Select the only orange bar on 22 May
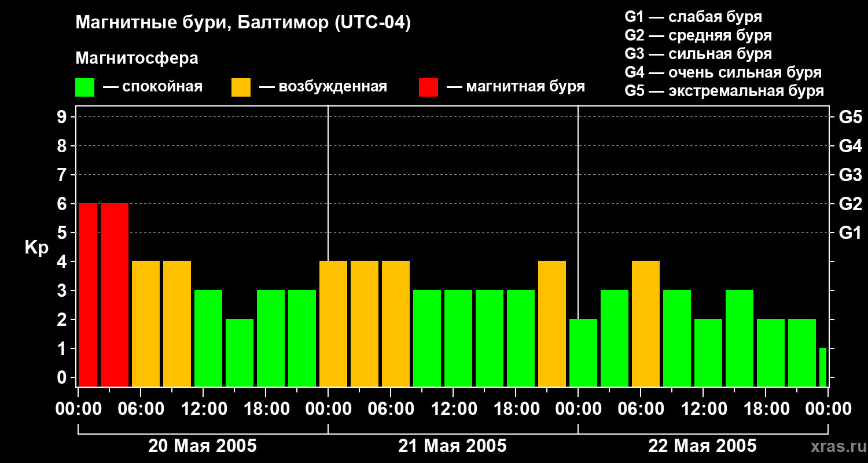 646,324
